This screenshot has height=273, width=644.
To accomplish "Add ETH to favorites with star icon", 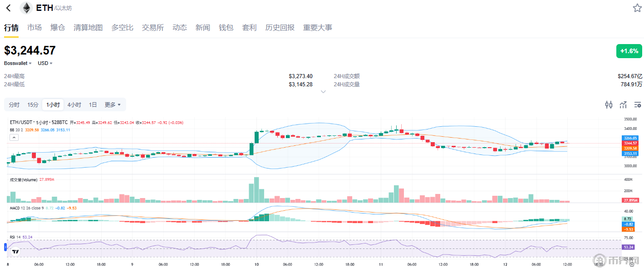I will click(637, 8).
